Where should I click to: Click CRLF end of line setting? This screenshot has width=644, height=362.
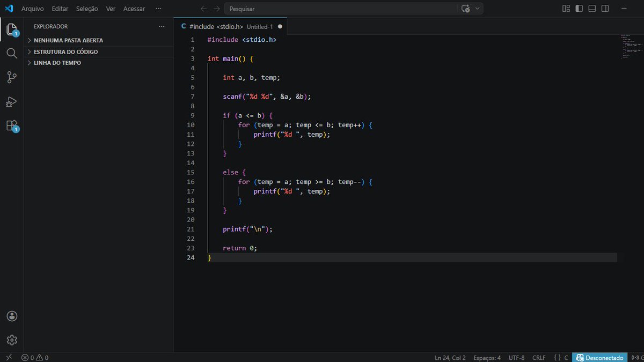[539, 358]
